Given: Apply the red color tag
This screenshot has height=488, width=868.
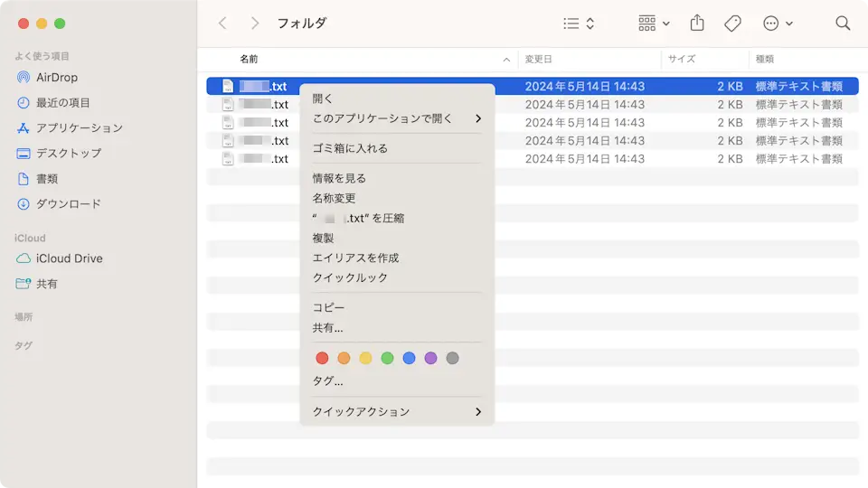Looking at the screenshot, I should coord(322,359).
